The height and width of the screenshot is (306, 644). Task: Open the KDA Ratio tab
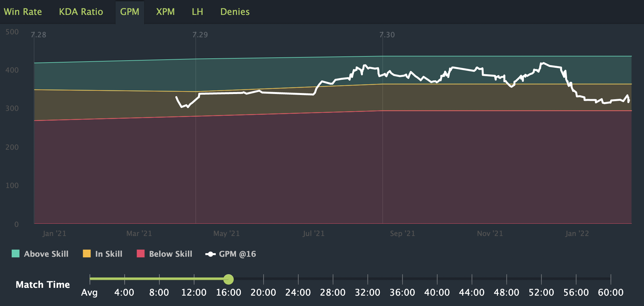[x=81, y=12]
